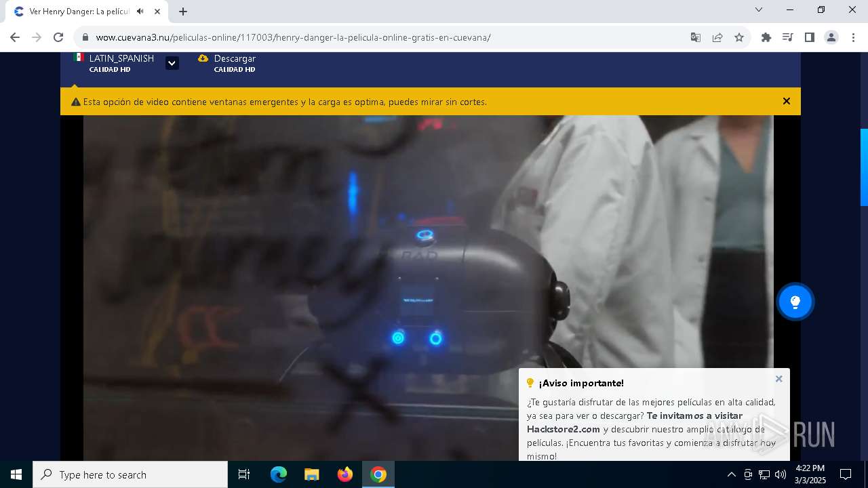This screenshot has height=488, width=868.
Task: Click the taskbar search box
Action: [x=130, y=474]
